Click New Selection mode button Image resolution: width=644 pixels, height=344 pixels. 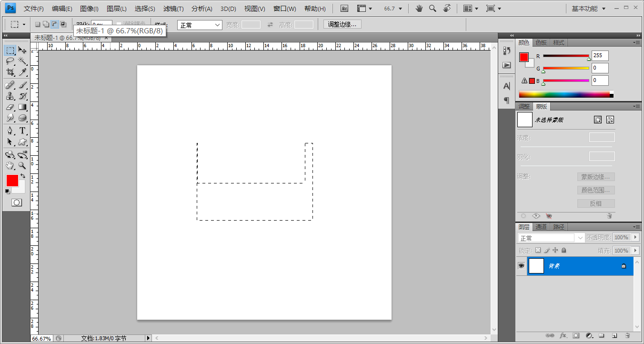pyautogui.click(x=38, y=24)
